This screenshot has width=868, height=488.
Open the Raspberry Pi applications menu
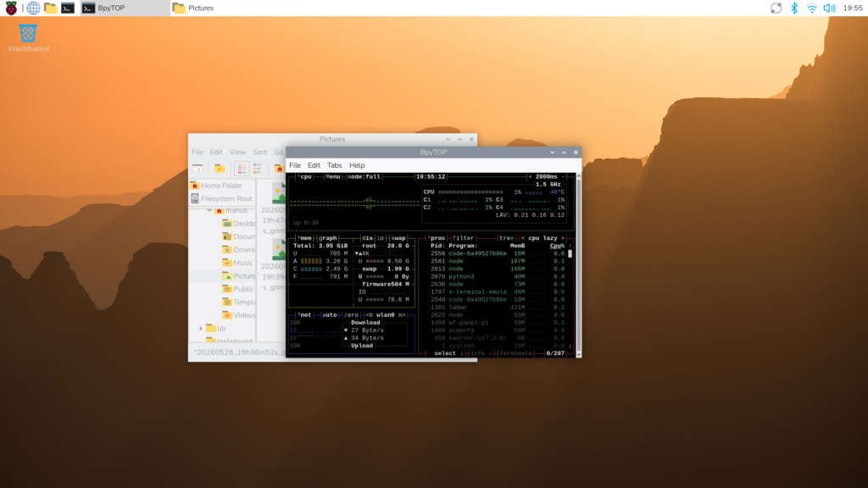click(x=11, y=8)
